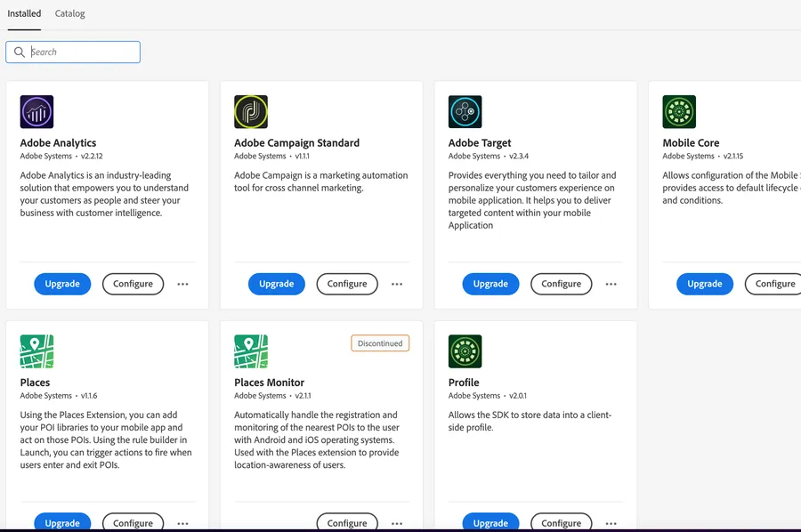Click the Adobe Campaign Standard extension icon

pos(251,112)
